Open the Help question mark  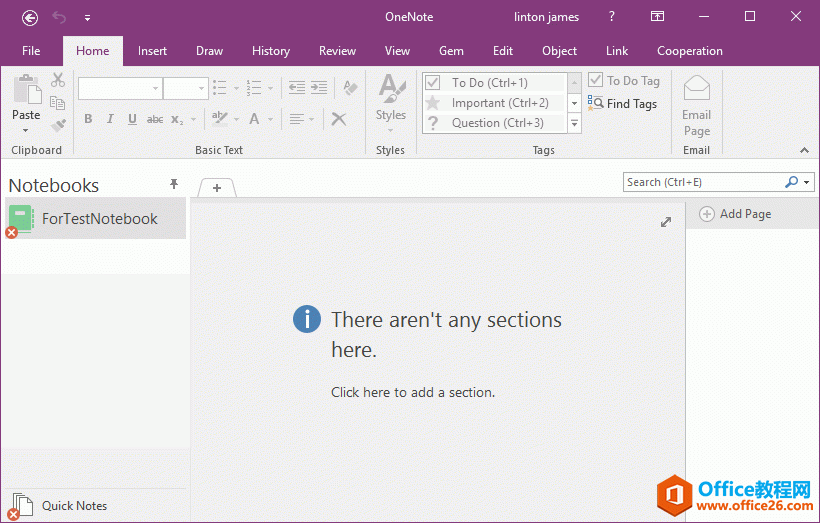click(611, 17)
